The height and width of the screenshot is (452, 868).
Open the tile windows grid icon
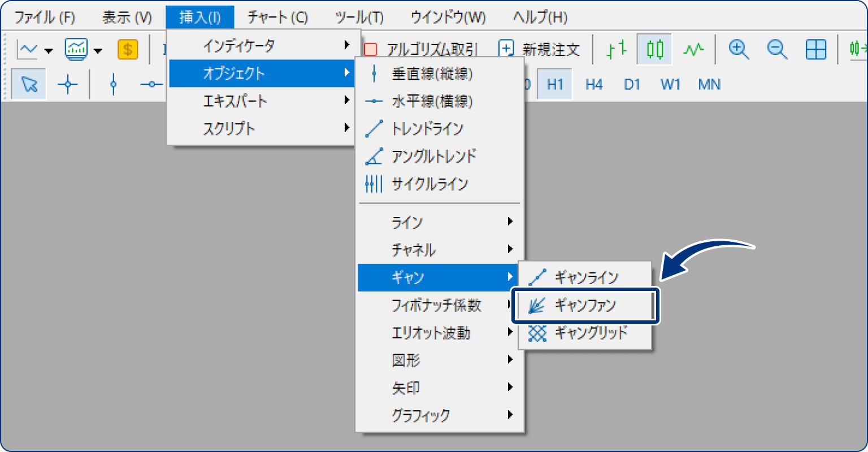pyautogui.click(x=815, y=49)
